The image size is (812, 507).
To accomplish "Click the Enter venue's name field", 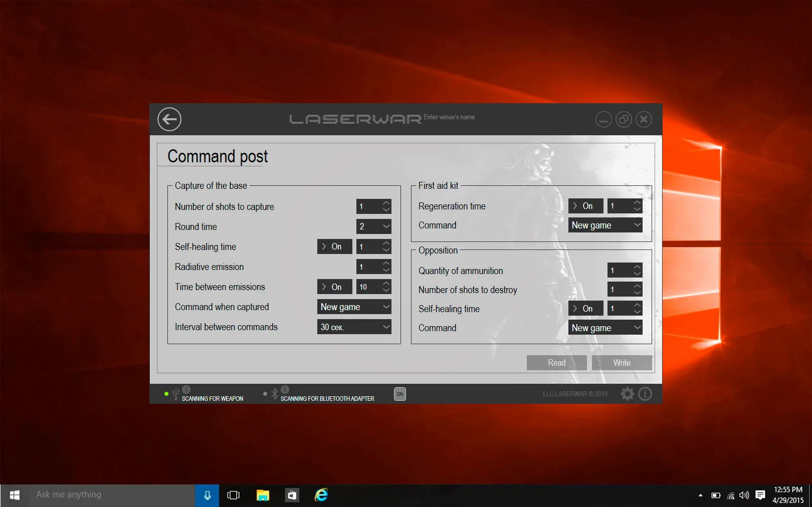I will (x=449, y=117).
